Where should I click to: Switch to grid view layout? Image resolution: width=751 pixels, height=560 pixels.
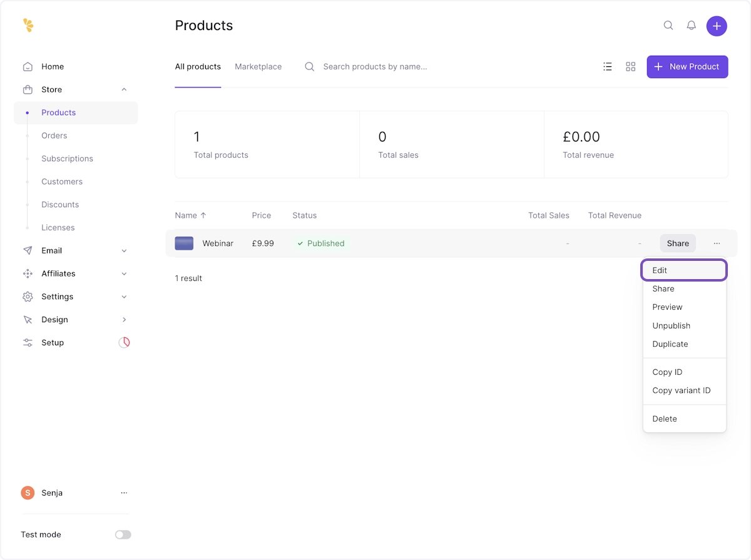630,66
